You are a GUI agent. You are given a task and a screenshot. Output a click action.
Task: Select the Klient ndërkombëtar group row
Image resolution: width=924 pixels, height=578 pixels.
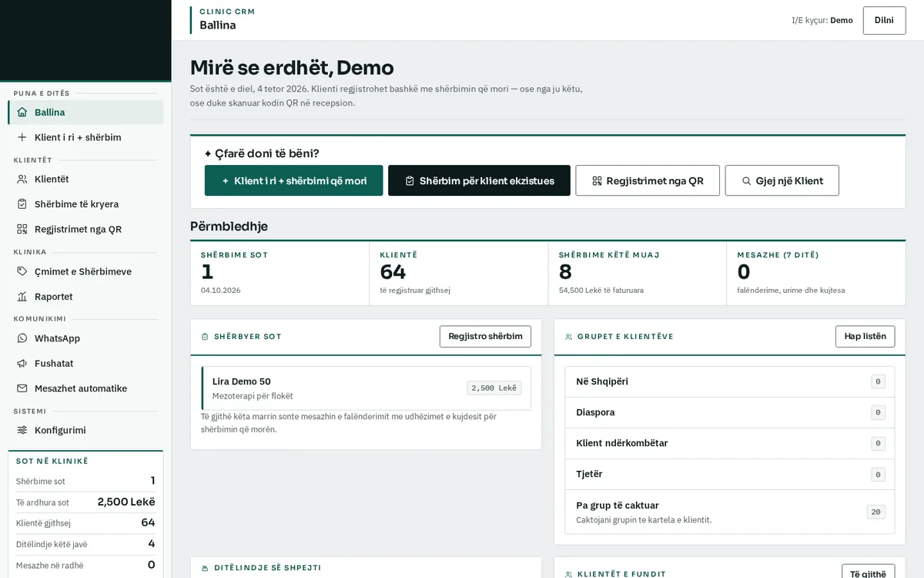click(730, 443)
